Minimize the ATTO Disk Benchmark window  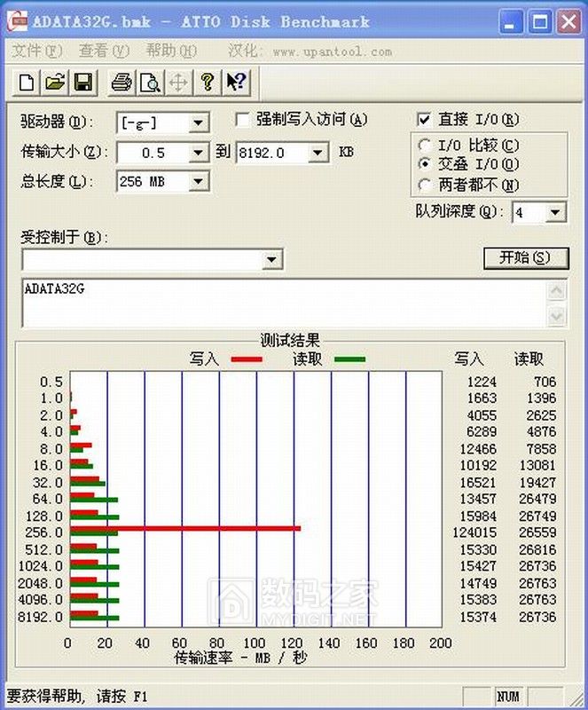click(x=511, y=21)
